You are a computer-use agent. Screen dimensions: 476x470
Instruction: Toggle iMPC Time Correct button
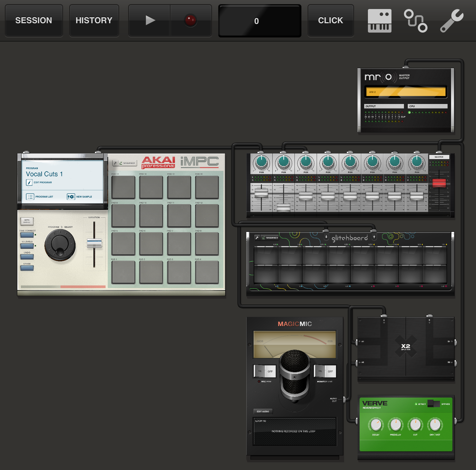coord(27,235)
